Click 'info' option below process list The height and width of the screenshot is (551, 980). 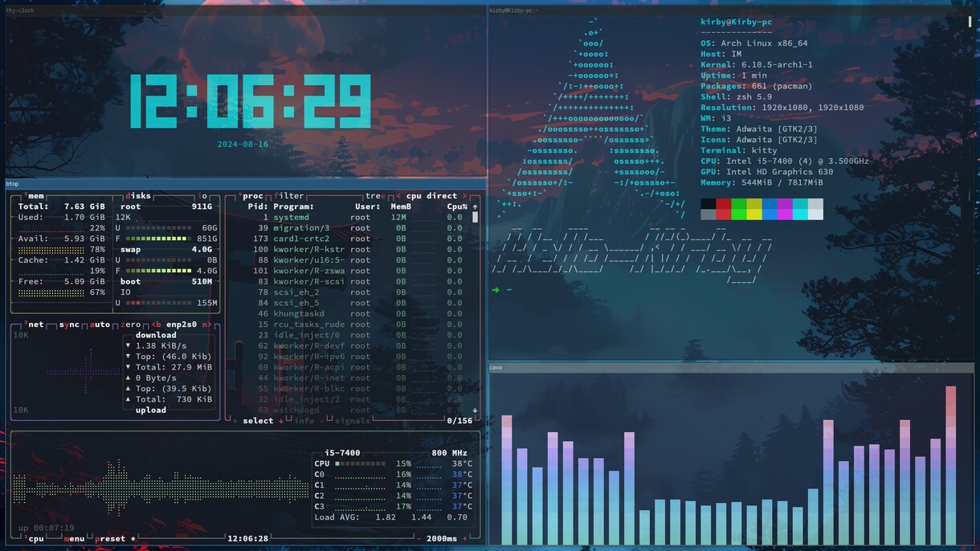coord(304,421)
